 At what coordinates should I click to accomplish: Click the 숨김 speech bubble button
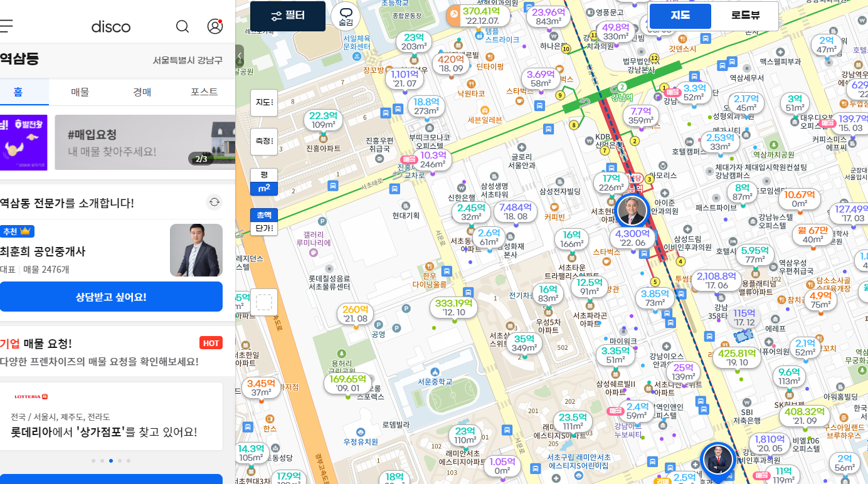point(346,16)
